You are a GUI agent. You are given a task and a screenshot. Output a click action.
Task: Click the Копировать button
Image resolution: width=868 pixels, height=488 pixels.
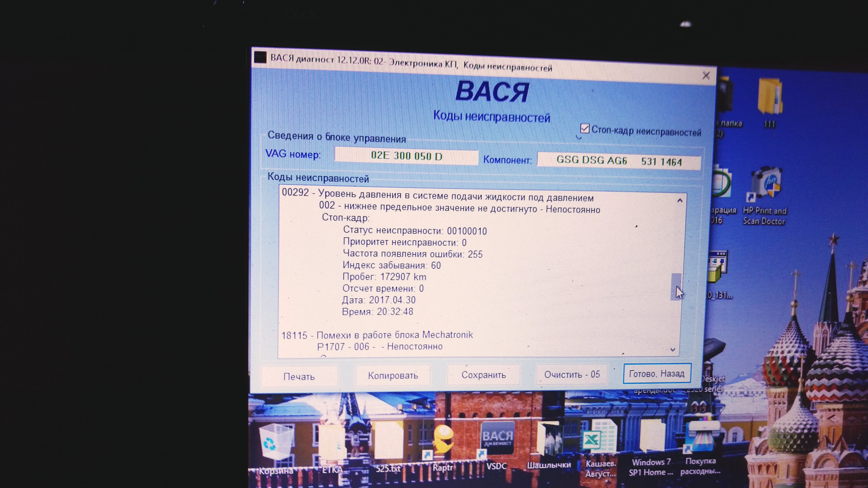393,375
